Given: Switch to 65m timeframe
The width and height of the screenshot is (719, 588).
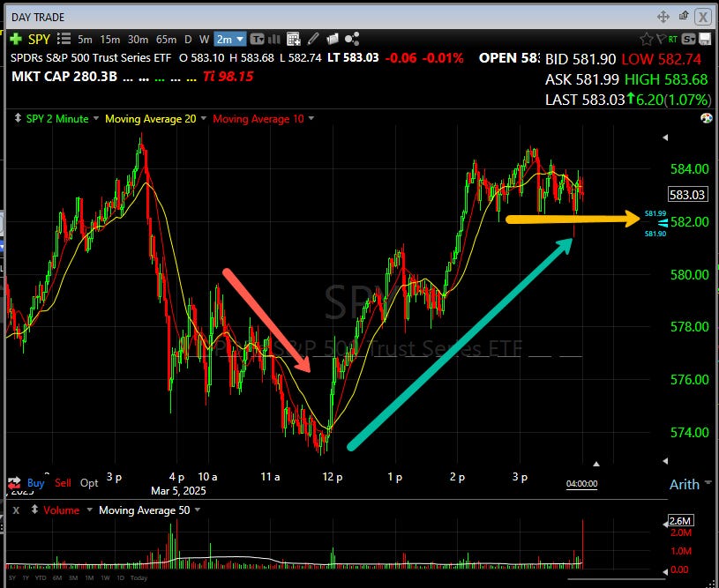Looking at the screenshot, I should click(x=166, y=40).
